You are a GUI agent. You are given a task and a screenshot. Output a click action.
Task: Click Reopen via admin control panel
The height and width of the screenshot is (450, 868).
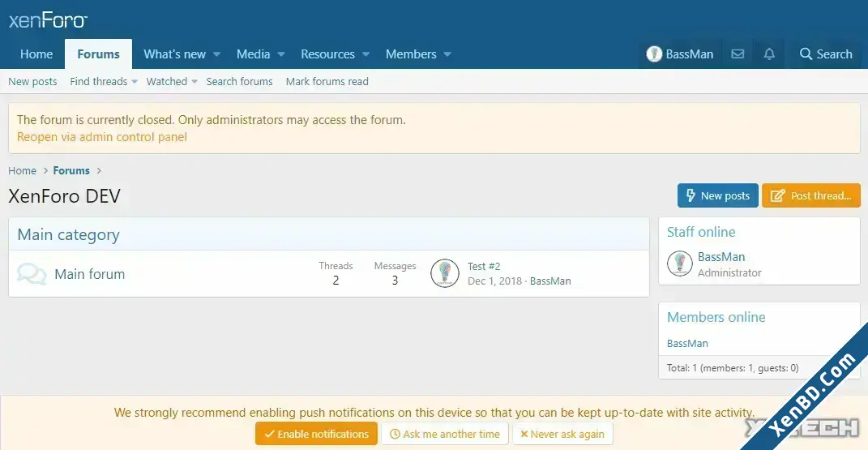[x=102, y=137]
